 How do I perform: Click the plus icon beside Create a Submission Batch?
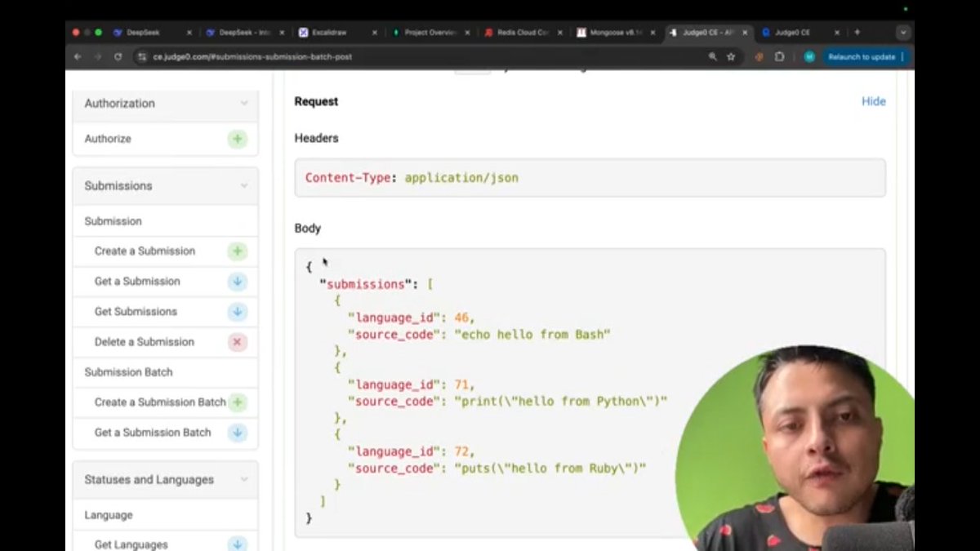[238, 402]
